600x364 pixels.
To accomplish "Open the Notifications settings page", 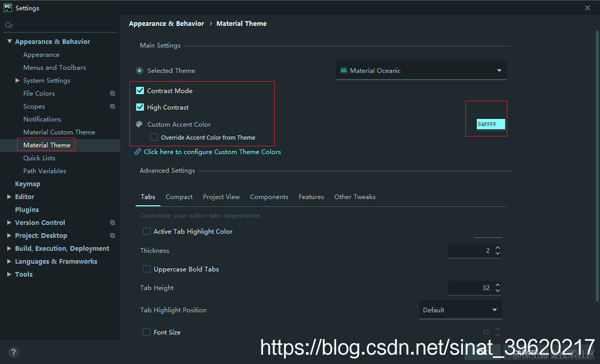I will tap(42, 119).
